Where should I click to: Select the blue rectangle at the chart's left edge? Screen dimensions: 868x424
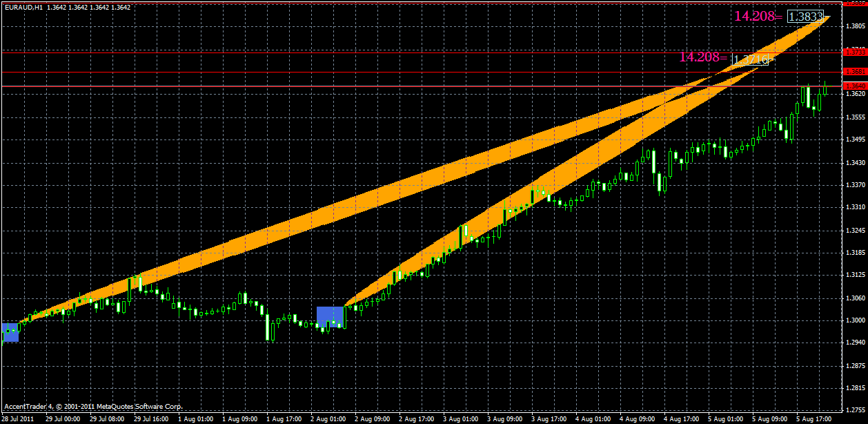pyautogui.click(x=10, y=331)
